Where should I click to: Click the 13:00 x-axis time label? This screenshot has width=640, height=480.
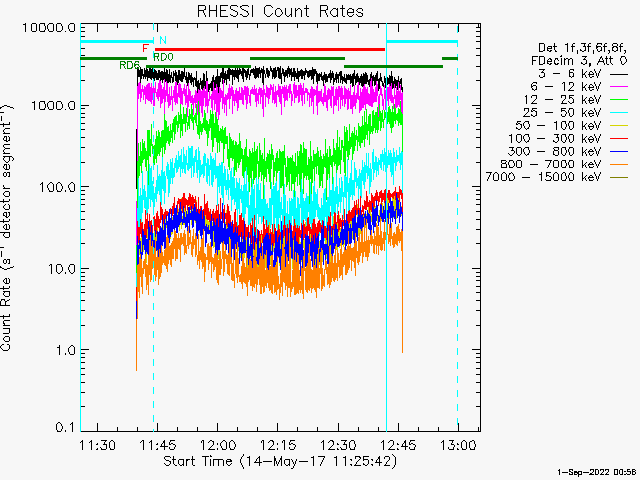tap(458, 445)
